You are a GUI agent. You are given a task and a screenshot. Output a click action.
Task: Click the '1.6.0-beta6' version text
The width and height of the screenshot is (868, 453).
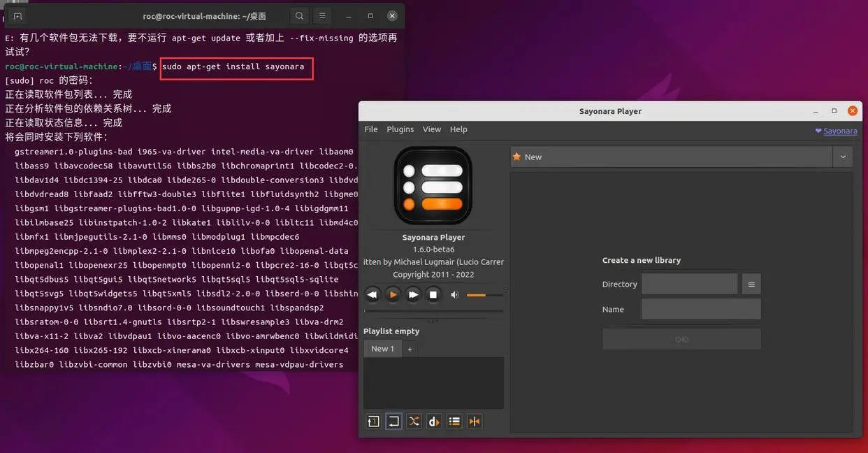click(433, 250)
